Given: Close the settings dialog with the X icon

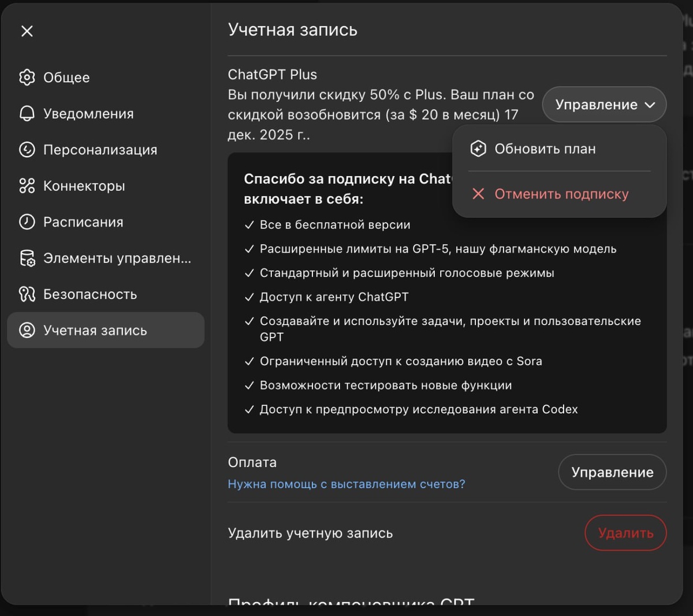Looking at the screenshot, I should coord(27,31).
